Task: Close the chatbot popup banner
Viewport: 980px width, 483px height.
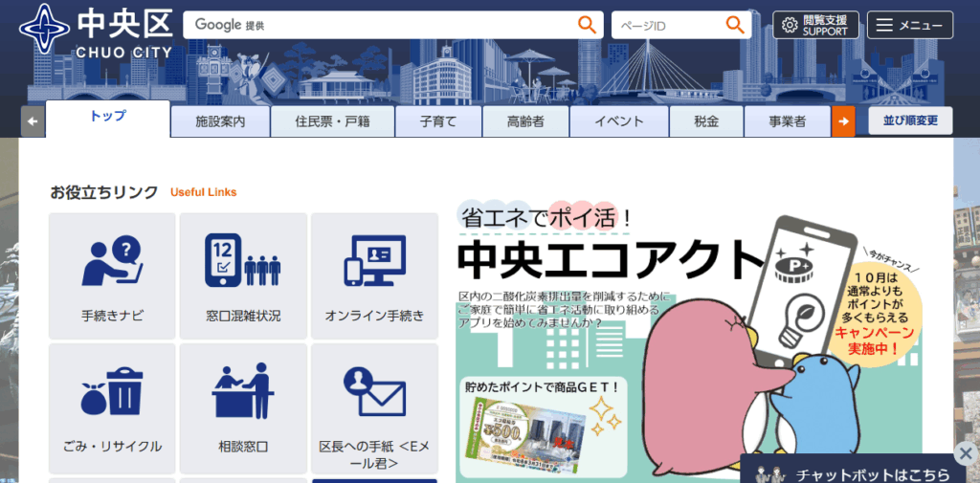Action: click(x=967, y=452)
